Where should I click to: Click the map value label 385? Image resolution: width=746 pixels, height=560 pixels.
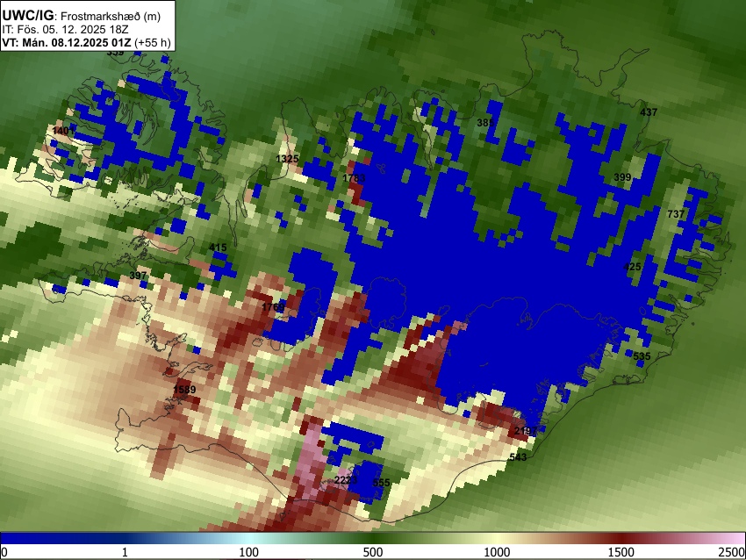click(484, 123)
